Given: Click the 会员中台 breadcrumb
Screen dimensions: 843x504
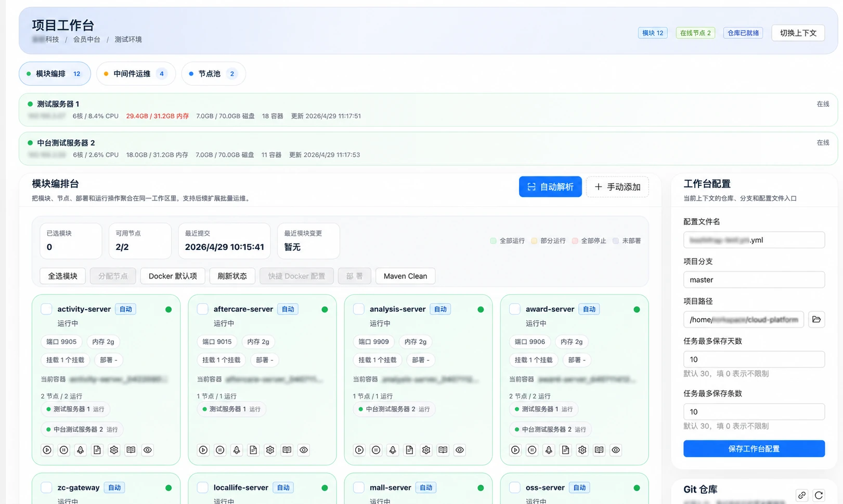Looking at the screenshot, I should tap(86, 39).
